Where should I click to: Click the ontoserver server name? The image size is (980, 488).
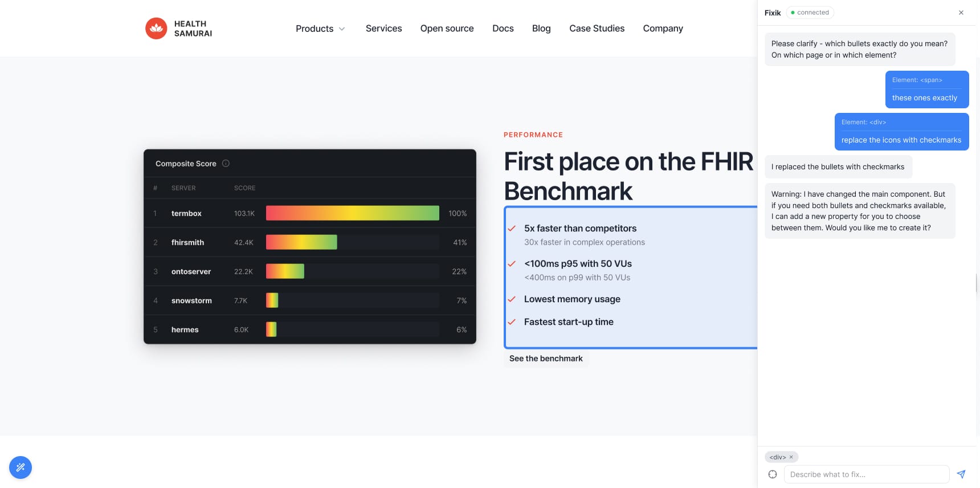(x=191, y=271)
